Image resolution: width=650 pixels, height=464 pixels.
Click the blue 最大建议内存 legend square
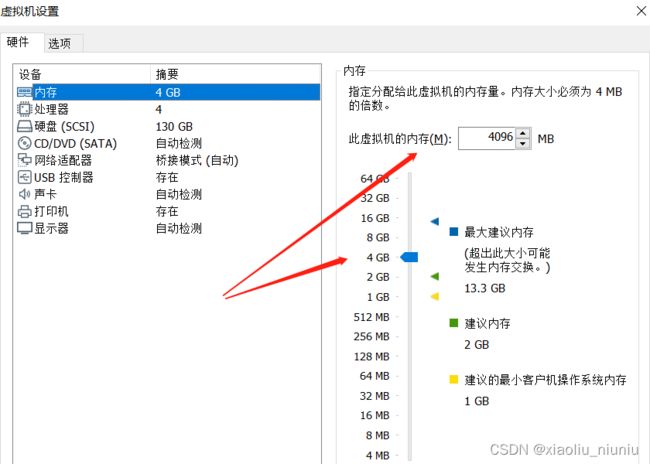point(454,231)
